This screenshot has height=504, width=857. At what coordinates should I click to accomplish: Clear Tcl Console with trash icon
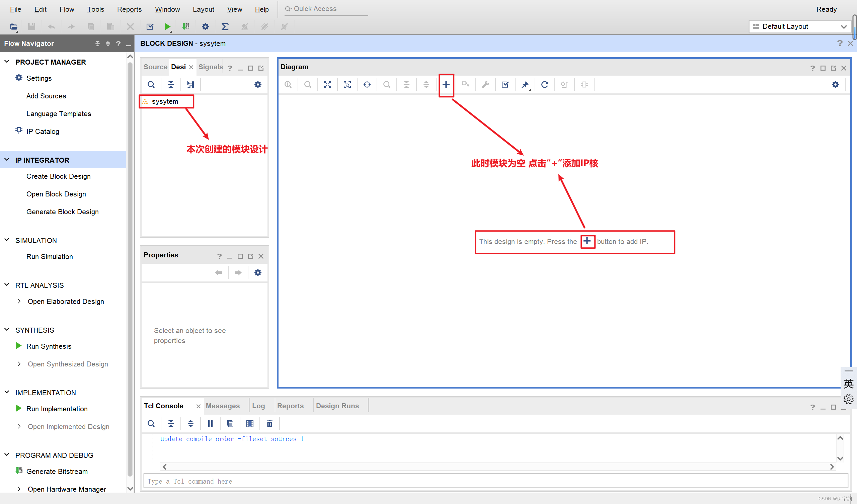point(269,424)
